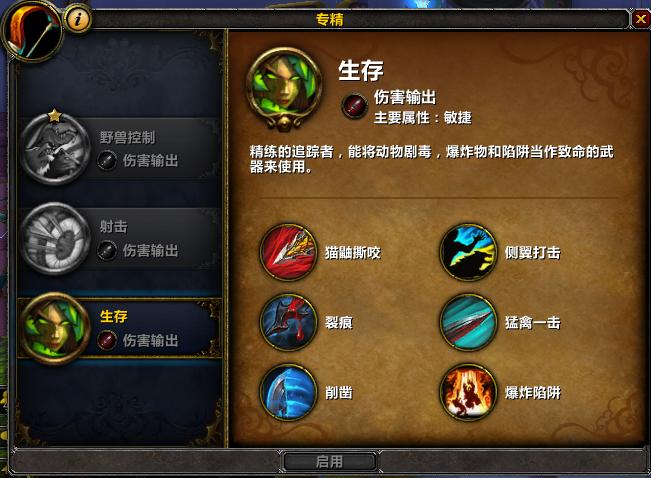Click the large 生存 specialization portrait
The width and height of the screenshot is (651, 478).
click(284, 88)
